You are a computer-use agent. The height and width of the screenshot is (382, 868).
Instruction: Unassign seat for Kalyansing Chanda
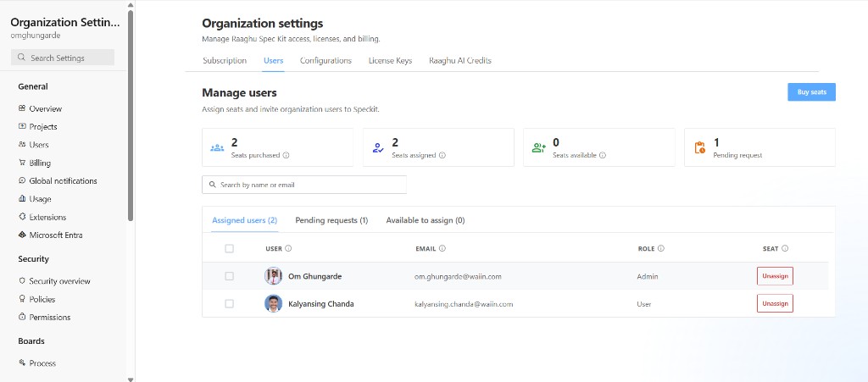tap(775, 303)
